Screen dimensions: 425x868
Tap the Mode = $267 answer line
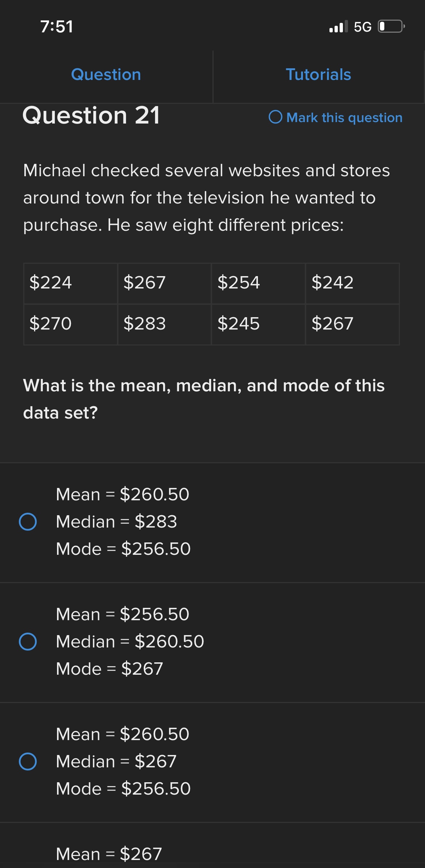pyautogui.click(x=109, y=669)
